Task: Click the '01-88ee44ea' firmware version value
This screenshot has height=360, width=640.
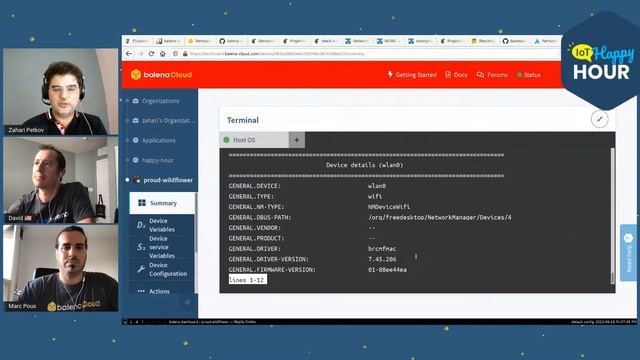Action: click(x=387, y=270)
